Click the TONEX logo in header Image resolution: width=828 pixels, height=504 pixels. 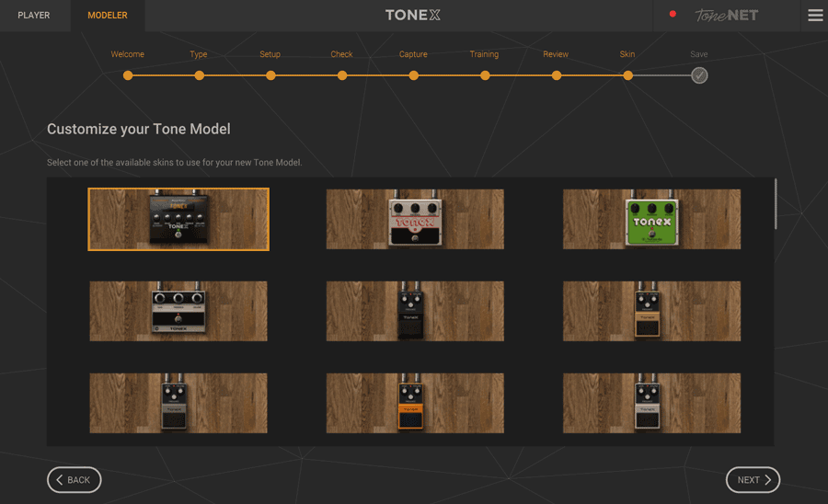coord(413,16)
